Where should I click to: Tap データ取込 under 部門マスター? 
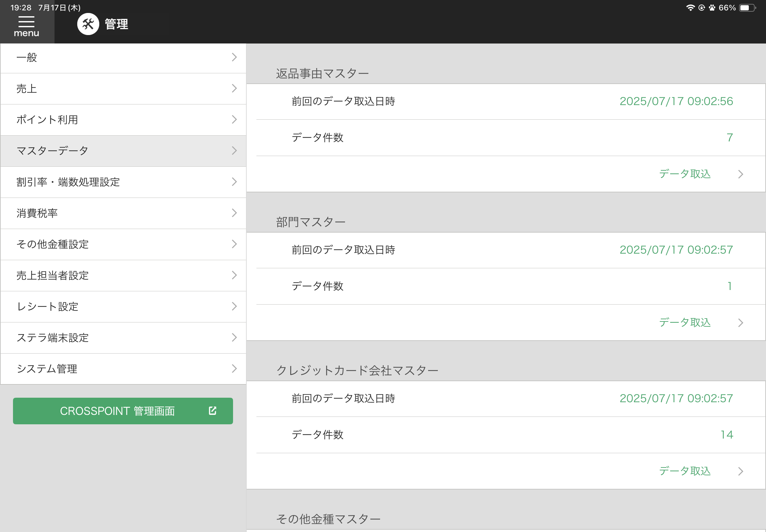(x=685, y=323)
